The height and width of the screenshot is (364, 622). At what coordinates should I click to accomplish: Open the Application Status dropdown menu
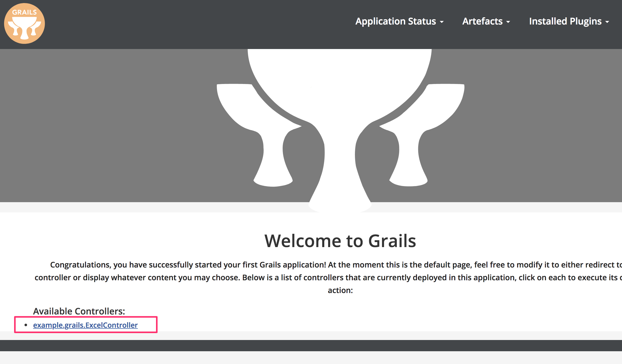399,21
